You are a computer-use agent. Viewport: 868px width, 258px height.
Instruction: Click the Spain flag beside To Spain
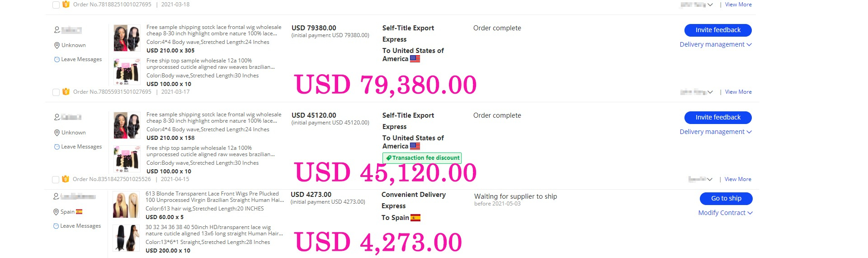pyautogui.click(x=415, y=218)
